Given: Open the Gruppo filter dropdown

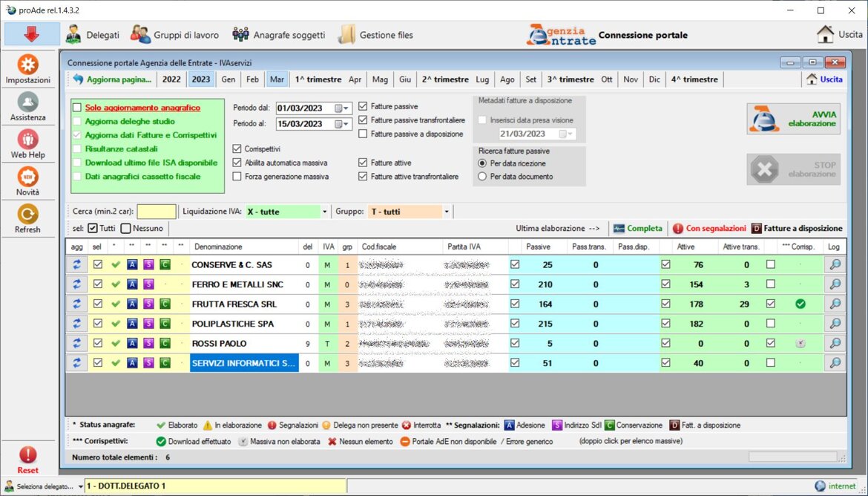Looking at the screenshot, I should [447, 212].
